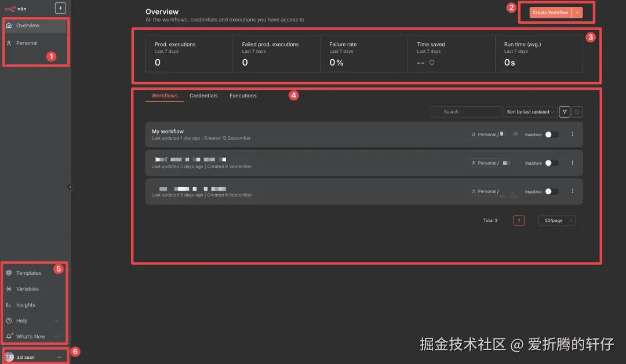
Task: Open the workflow created 8 September, second row
Action: 364,163
